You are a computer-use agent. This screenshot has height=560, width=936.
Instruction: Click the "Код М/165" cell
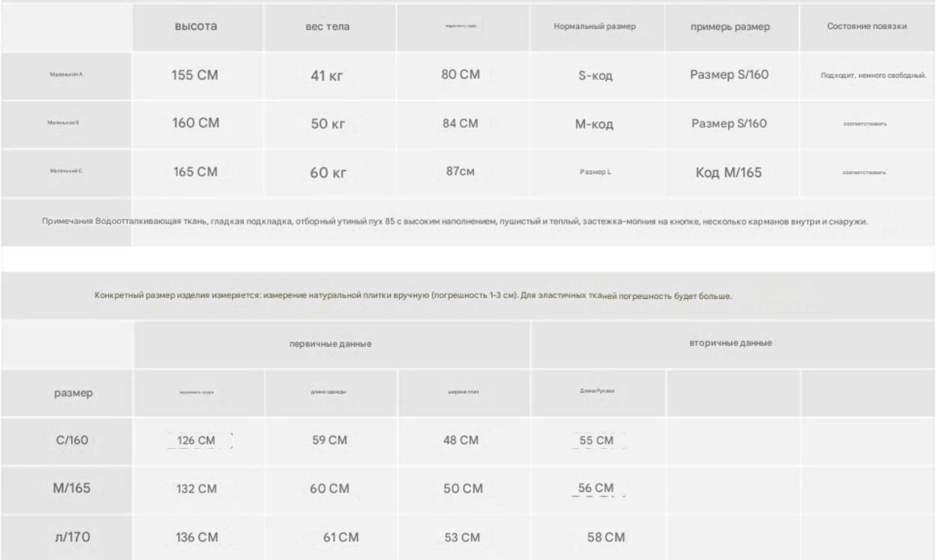[x=729, y=173]
